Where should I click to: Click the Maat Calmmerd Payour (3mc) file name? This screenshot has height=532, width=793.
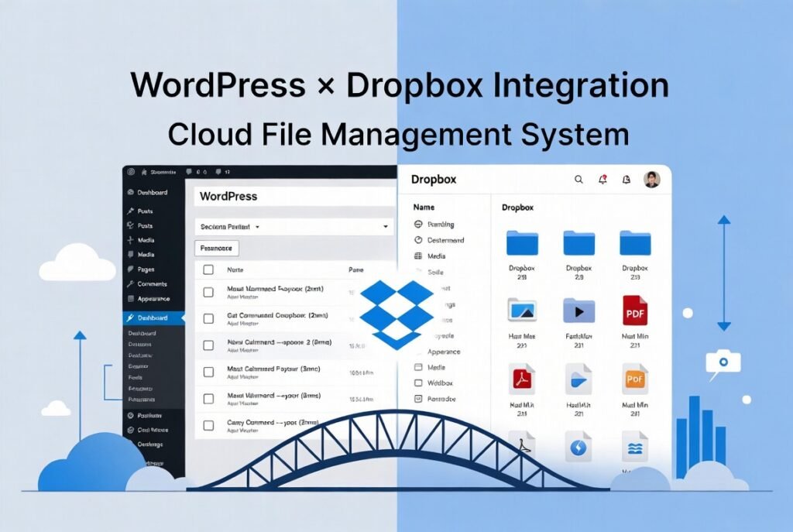pyautogui.click(x=273, y=369)
